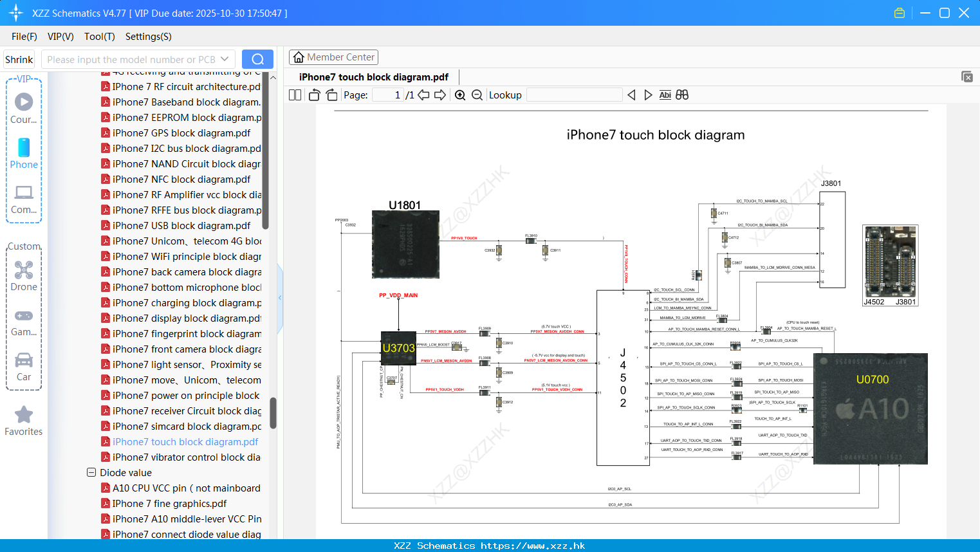Open iPhone7 charging block diagram
The height and width of the screenshot is (552, 980).
tap(181, 302)
